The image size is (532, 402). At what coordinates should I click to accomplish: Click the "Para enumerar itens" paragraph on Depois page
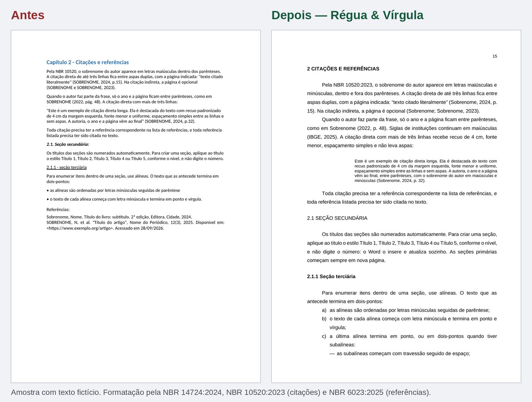402,297
